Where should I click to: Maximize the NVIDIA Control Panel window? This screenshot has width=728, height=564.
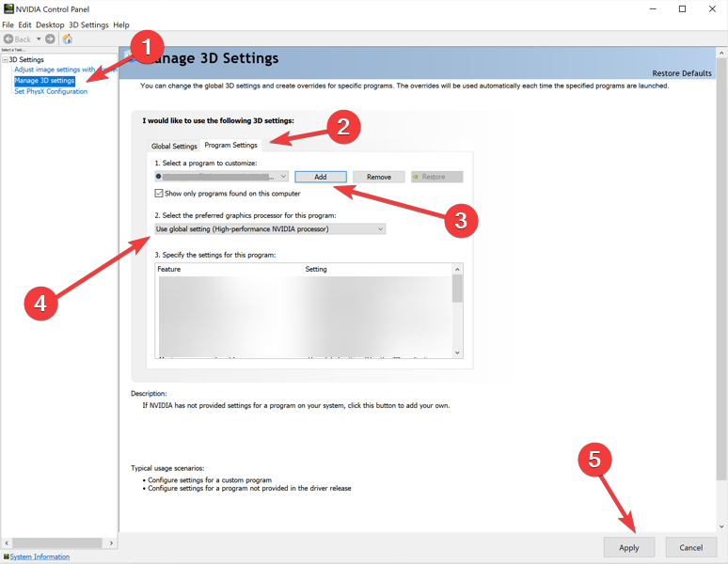pyautogui.click(x=683, y=8)
